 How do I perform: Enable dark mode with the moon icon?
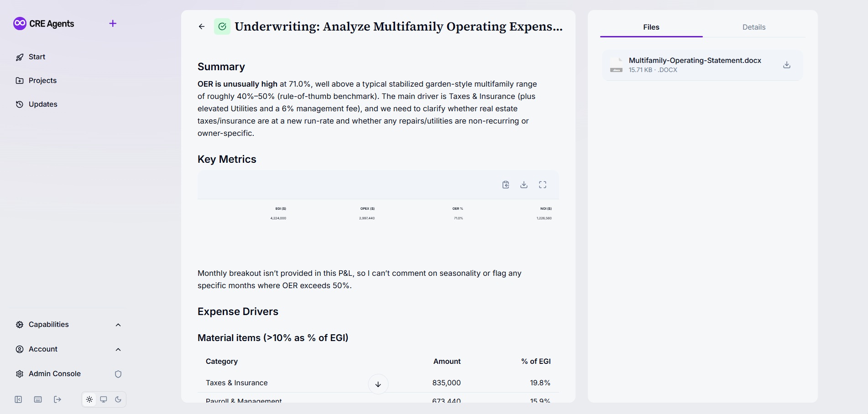click(118, 399)
